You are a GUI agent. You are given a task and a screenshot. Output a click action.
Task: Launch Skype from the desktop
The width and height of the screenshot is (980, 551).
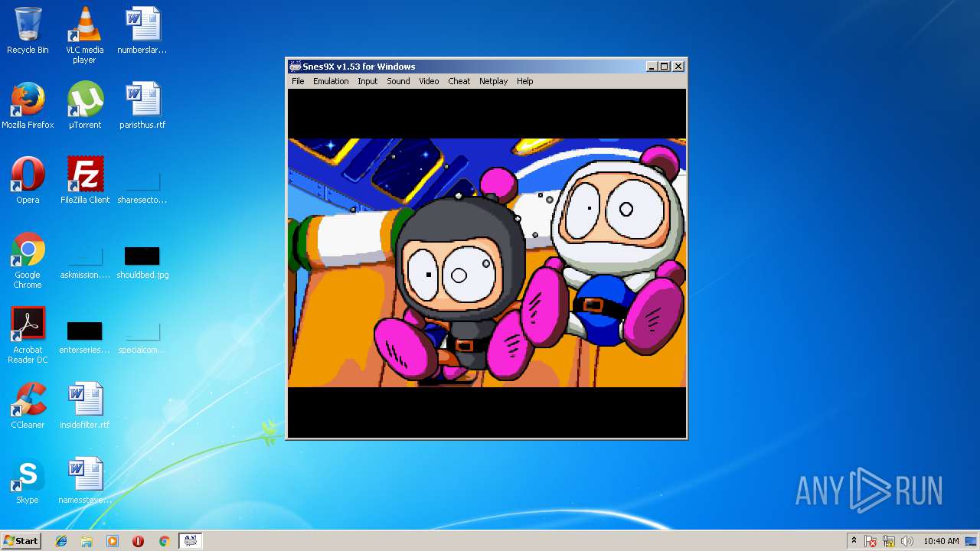click(28, 481)
